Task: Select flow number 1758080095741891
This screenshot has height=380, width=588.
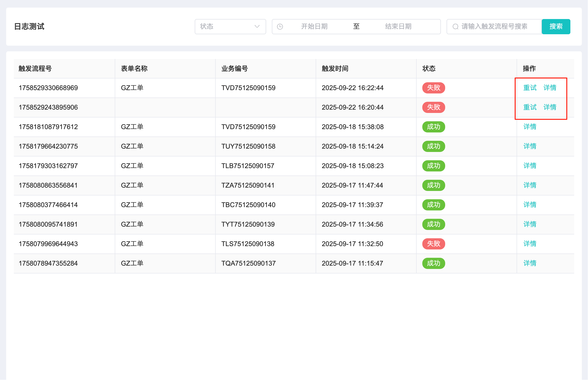Action: 48,224
